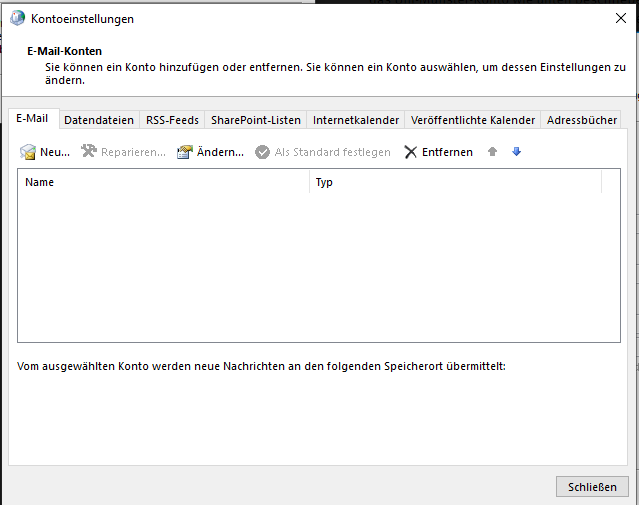Close the Kontoeinstellungen dialog window
639x505 pixels.
click(x=620, y=18)
